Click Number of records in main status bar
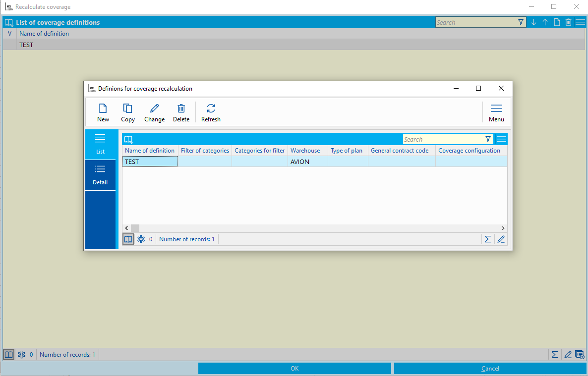588x376 pixels. point(67,355)
